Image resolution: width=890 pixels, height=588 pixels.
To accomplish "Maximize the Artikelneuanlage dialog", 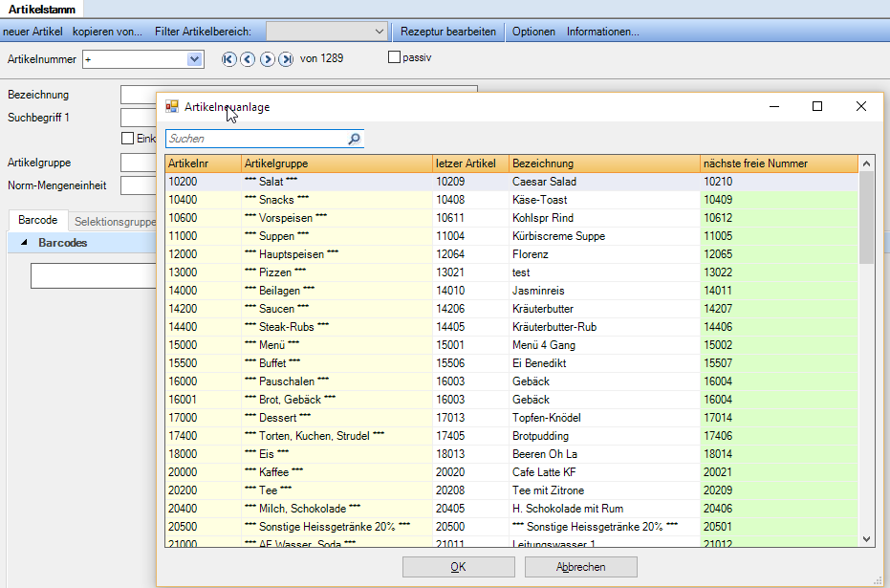I will pos(816,106).
